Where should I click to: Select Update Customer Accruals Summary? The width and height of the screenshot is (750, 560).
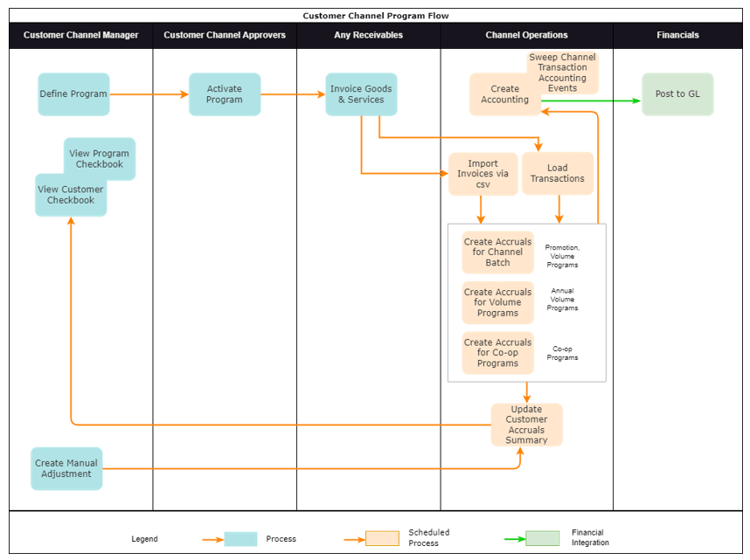(x=527, y=425)
